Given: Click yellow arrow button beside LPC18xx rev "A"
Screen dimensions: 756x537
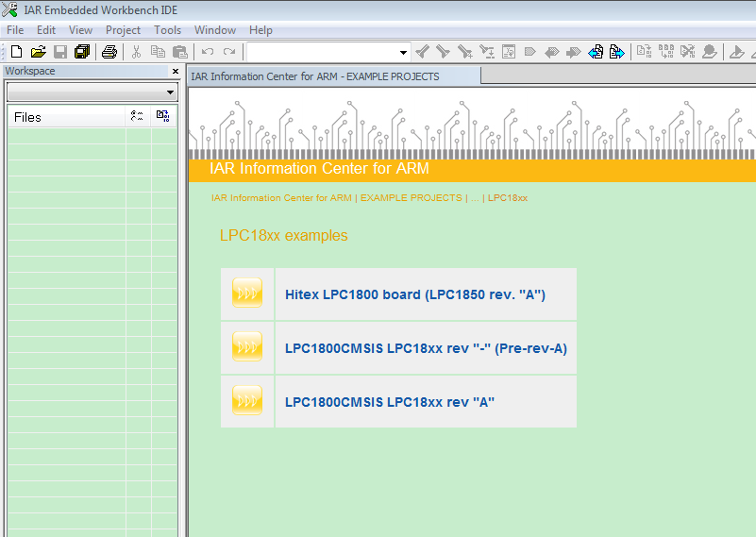Looking at the screenshot, I should (x=247, y=400).
